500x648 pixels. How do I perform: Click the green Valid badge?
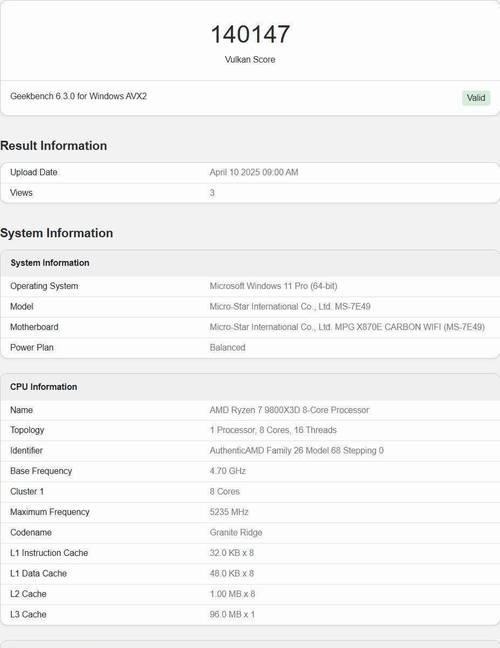pyautogui.click(x=476, y=98)
